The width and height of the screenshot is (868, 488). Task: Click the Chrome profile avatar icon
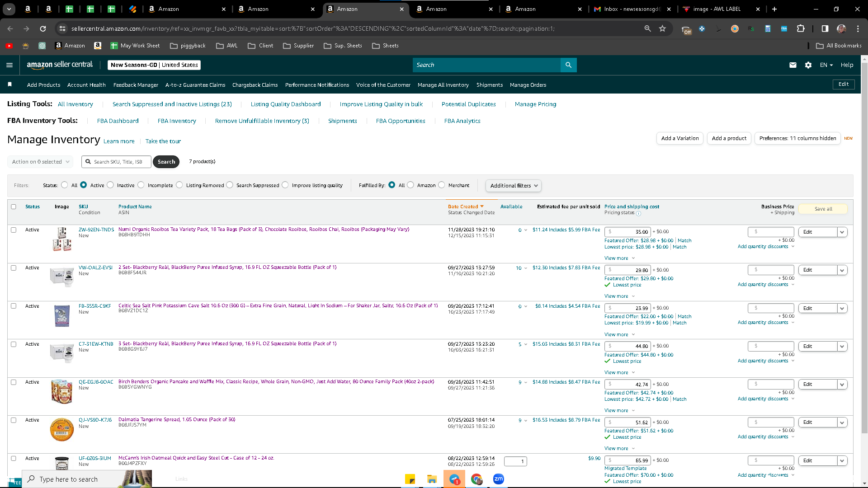[x=841, y=28]
